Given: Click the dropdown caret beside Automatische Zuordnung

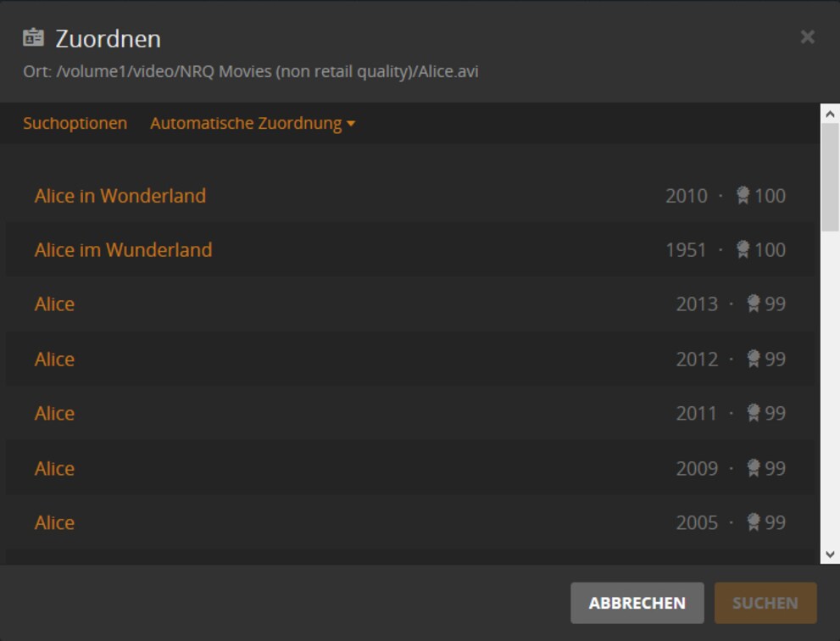Looking at the screenshot, I should 351,124.
